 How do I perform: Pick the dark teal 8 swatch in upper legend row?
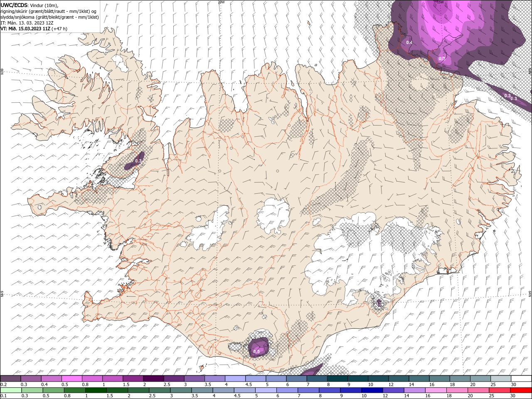(x=337, y=379)
